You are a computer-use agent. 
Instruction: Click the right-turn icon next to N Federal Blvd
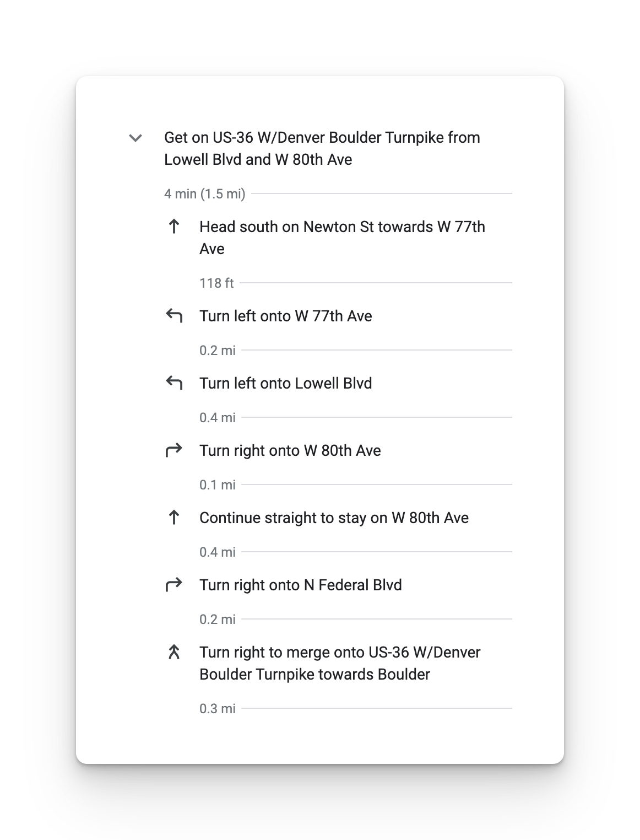pyautogui.click(x=174, y=585)
